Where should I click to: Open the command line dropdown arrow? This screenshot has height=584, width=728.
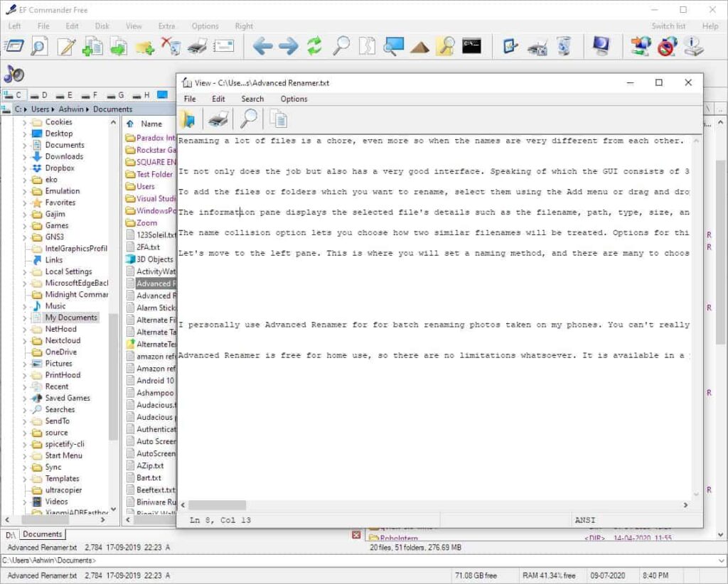coord(722,561)
